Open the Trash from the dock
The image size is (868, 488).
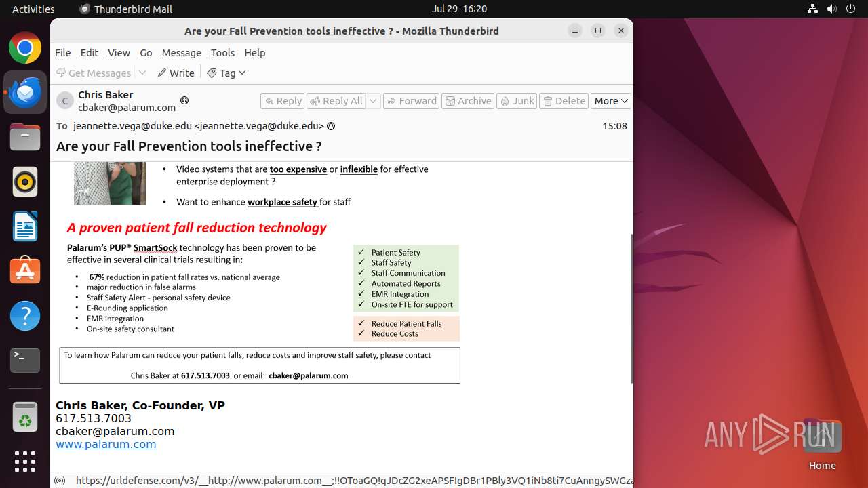pos(25,417)
